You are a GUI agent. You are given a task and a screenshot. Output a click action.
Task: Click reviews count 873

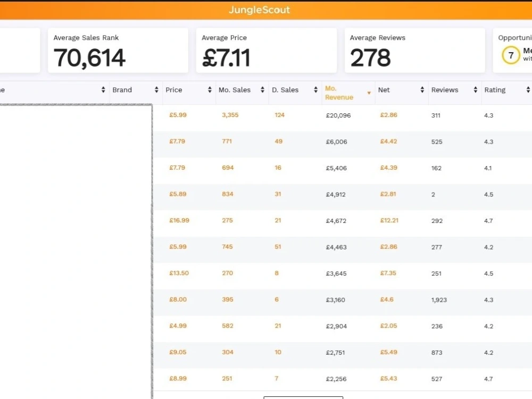click(437, 353)
